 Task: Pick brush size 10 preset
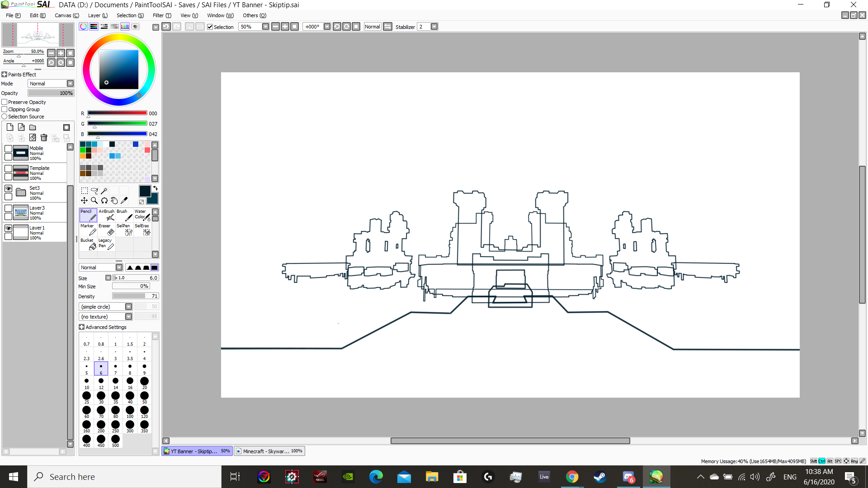click(86, 383)
